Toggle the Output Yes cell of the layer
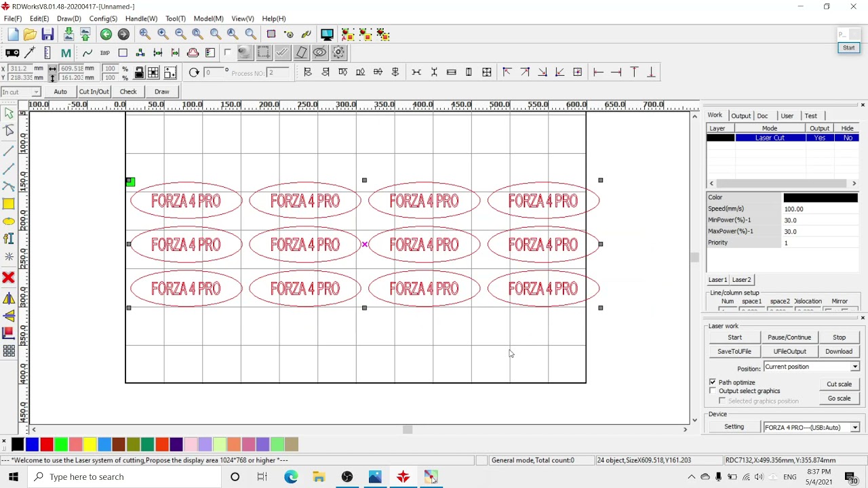 [x=819, y=138]
